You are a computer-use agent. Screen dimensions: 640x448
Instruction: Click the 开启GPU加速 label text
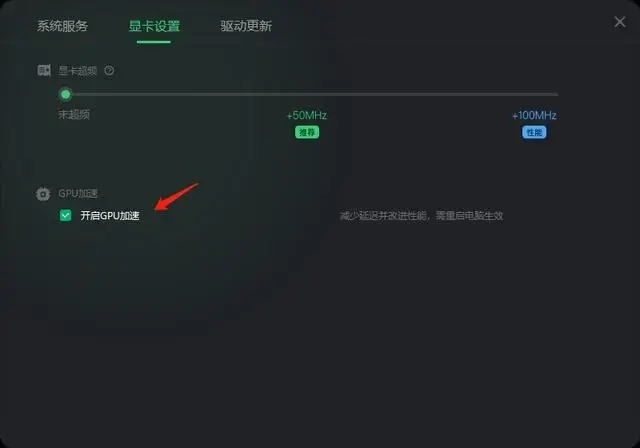(x=110, y=215)
